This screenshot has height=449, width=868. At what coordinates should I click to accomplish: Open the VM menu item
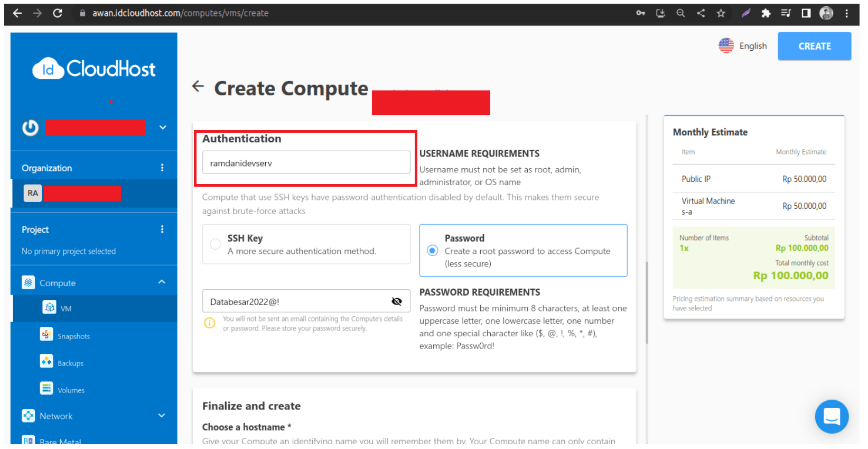pos(66,308)
